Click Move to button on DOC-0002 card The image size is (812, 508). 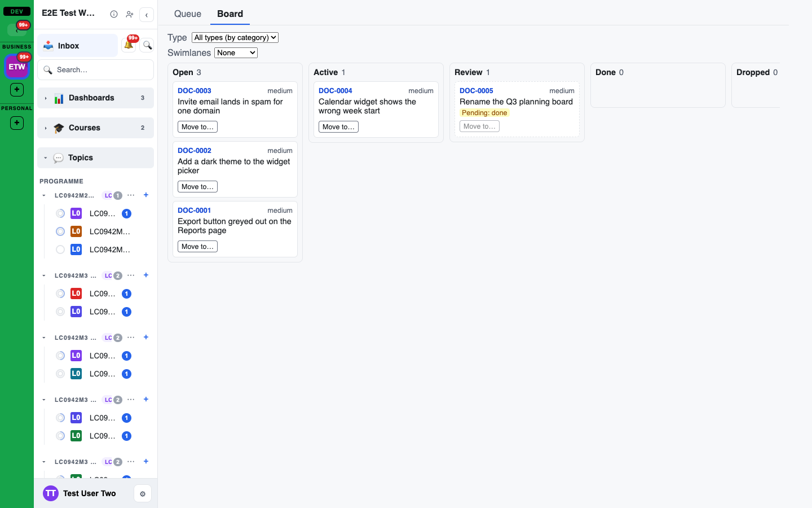click(197, 187)
